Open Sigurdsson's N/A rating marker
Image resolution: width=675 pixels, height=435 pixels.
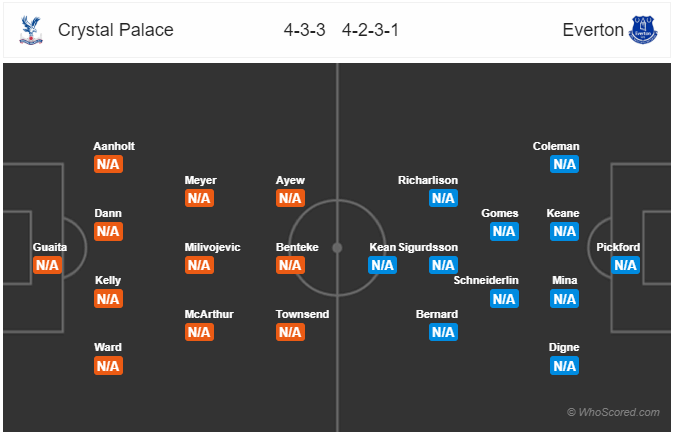coord(443,265)
